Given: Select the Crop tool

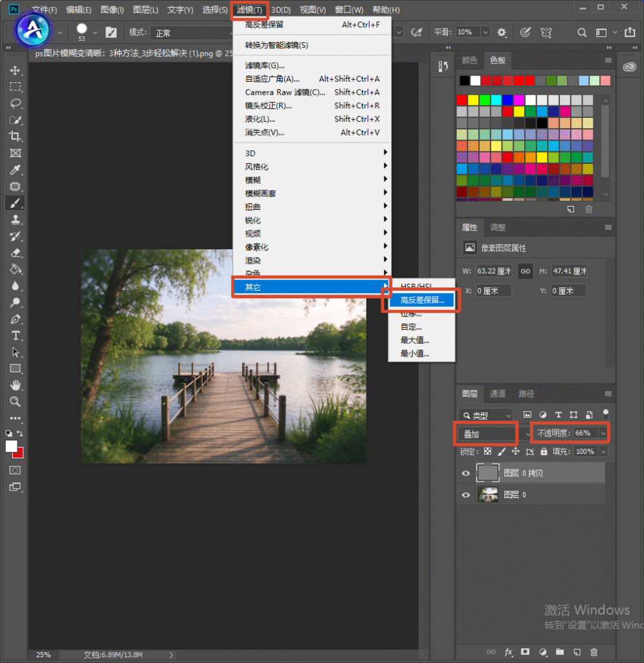Looking at the screenshot, I should (x=16, y=136).
